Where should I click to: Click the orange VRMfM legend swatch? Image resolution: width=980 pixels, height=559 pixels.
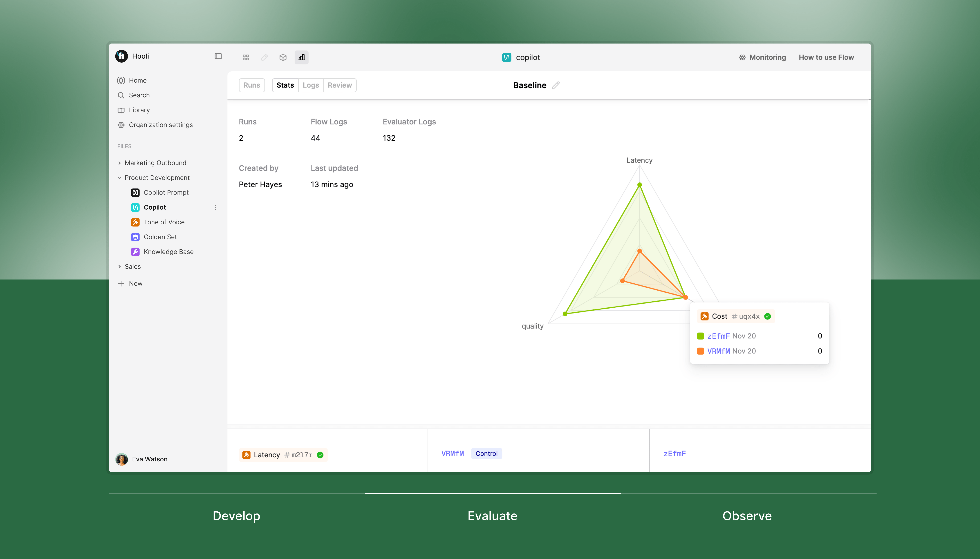pos(700,351)
